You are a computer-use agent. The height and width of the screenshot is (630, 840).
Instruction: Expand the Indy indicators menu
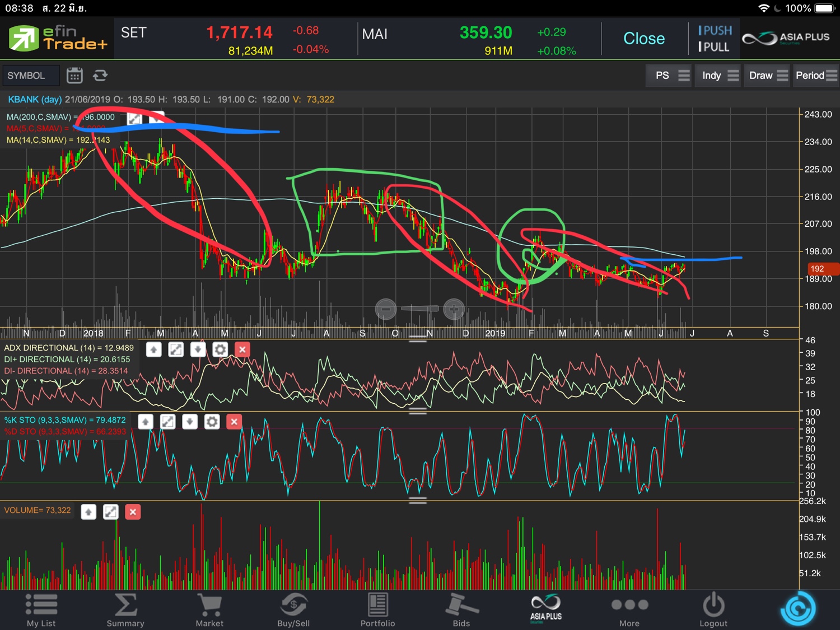pyautogui.click(x=720, y=76)
